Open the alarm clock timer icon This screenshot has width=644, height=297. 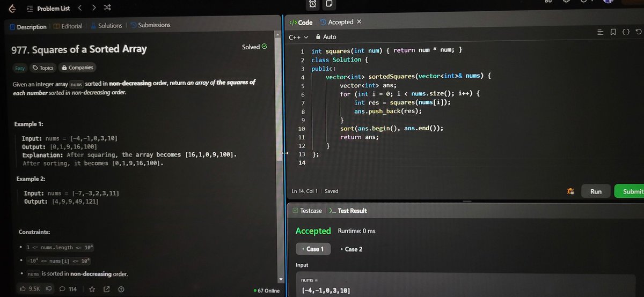pyautogui.click(x=313, y=4)
